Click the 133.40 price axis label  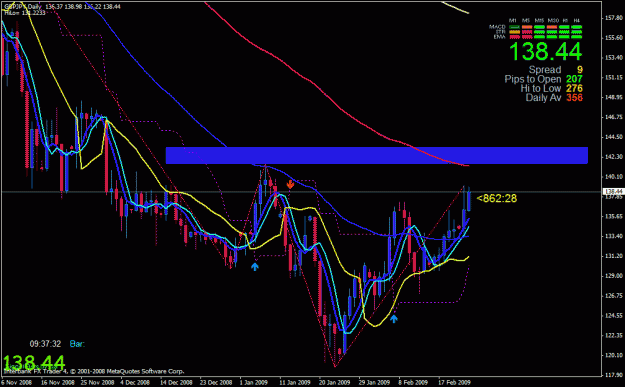coord(614,236)
